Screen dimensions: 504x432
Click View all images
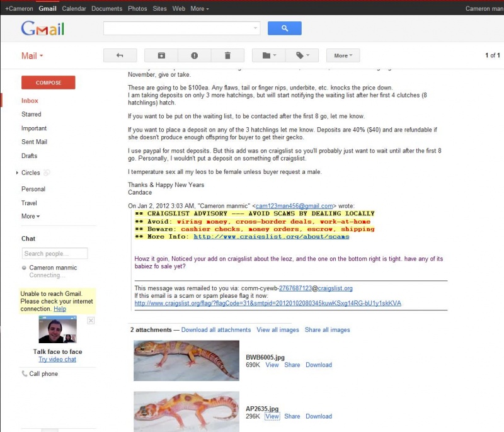278,330
